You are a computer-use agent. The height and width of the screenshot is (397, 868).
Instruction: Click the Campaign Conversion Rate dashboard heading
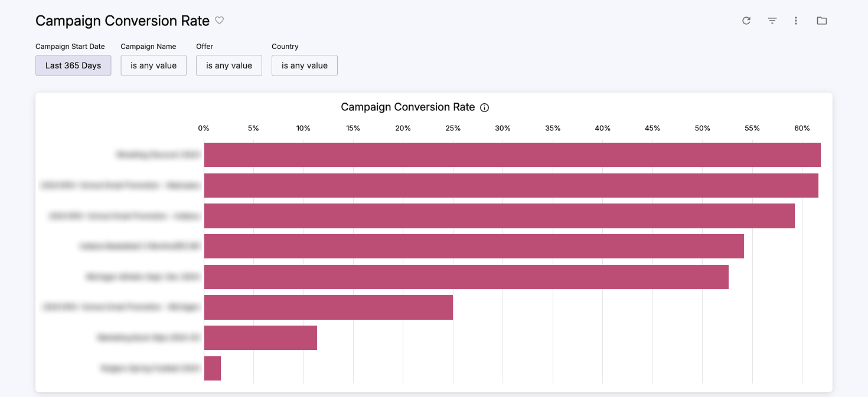(122, 21)
